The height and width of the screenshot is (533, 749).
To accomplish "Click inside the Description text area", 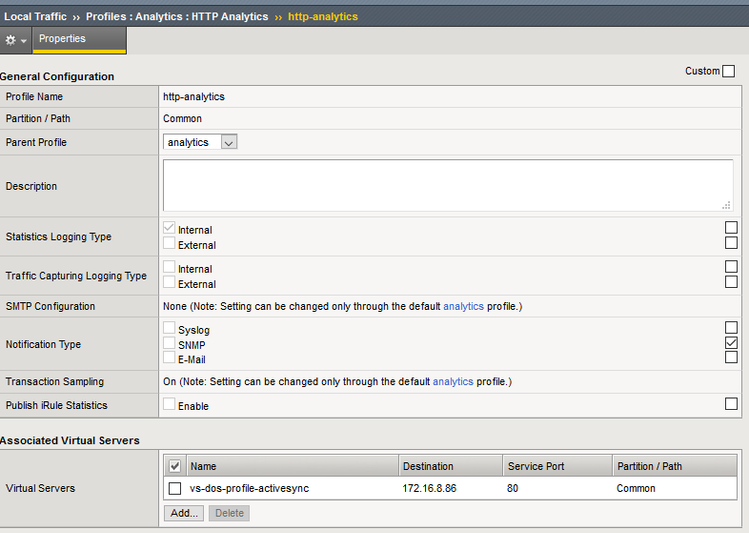I will coord(447,185).
